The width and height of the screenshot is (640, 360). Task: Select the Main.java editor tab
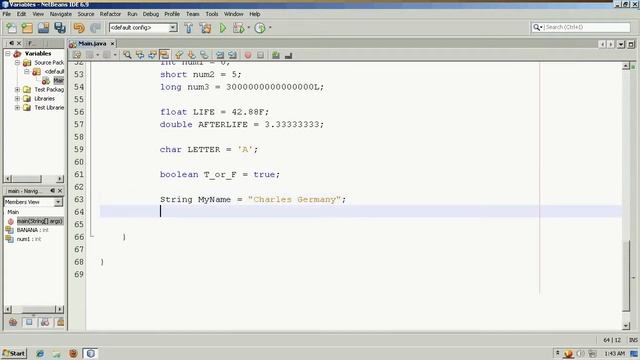click(92, 43)
